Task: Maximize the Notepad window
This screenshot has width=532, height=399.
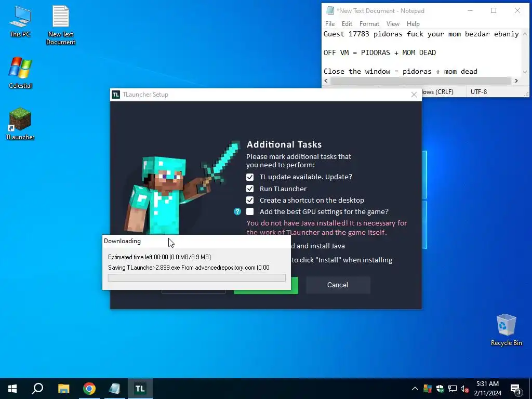Action: click(x=494, y=10)
